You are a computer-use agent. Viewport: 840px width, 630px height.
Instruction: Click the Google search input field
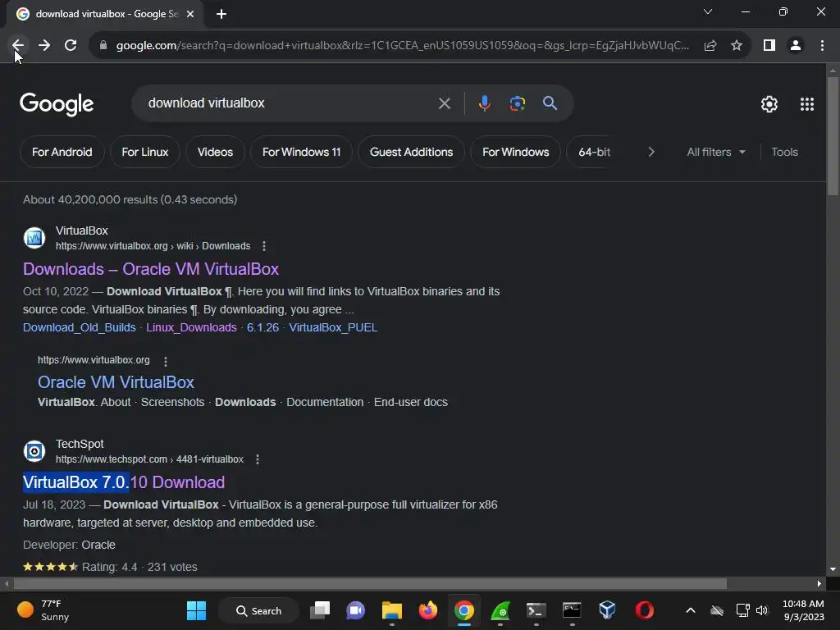290,103
